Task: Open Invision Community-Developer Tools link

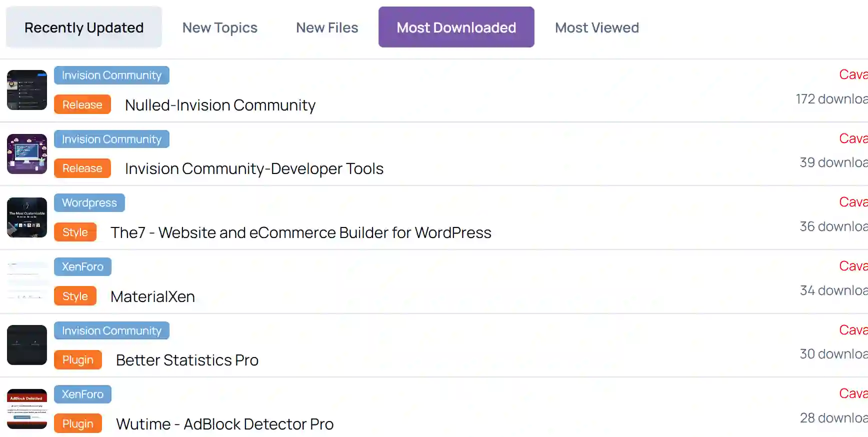Action: (x=254, y=169)
